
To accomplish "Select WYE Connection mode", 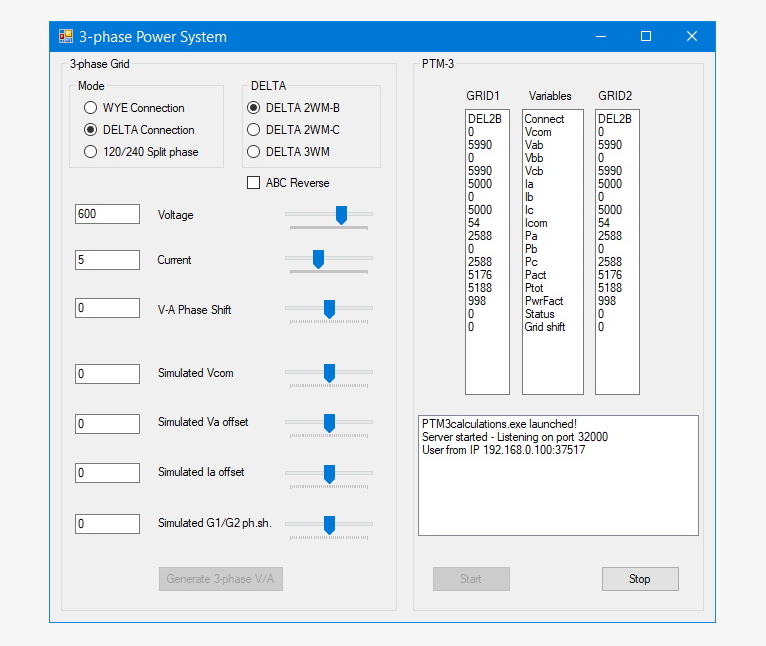I will coord(134,108).
